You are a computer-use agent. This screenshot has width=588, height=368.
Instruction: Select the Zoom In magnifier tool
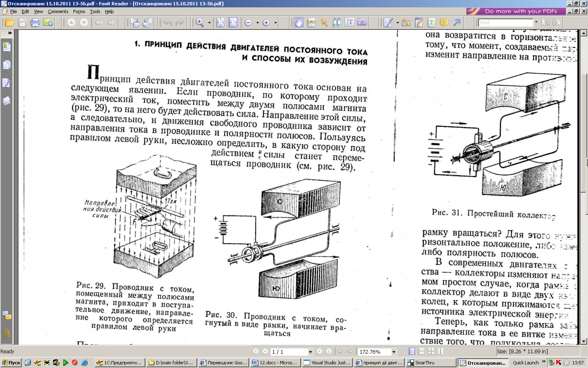pos(200,22)
